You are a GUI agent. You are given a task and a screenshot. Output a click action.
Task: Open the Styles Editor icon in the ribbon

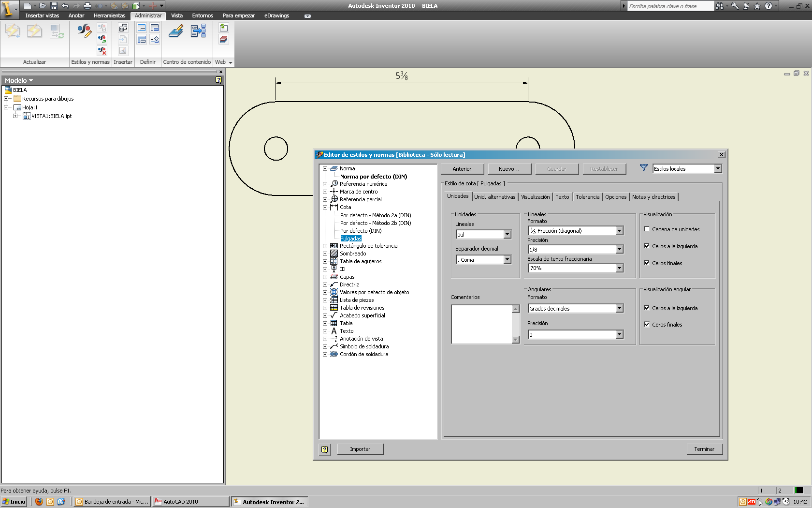(84, 31)
